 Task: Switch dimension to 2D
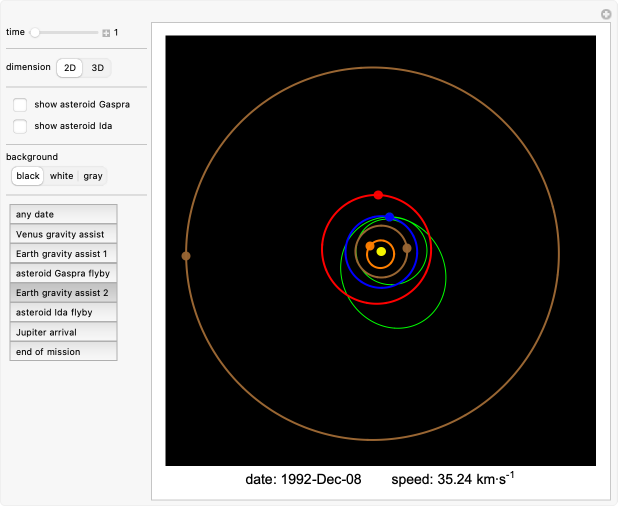(69, 68)
